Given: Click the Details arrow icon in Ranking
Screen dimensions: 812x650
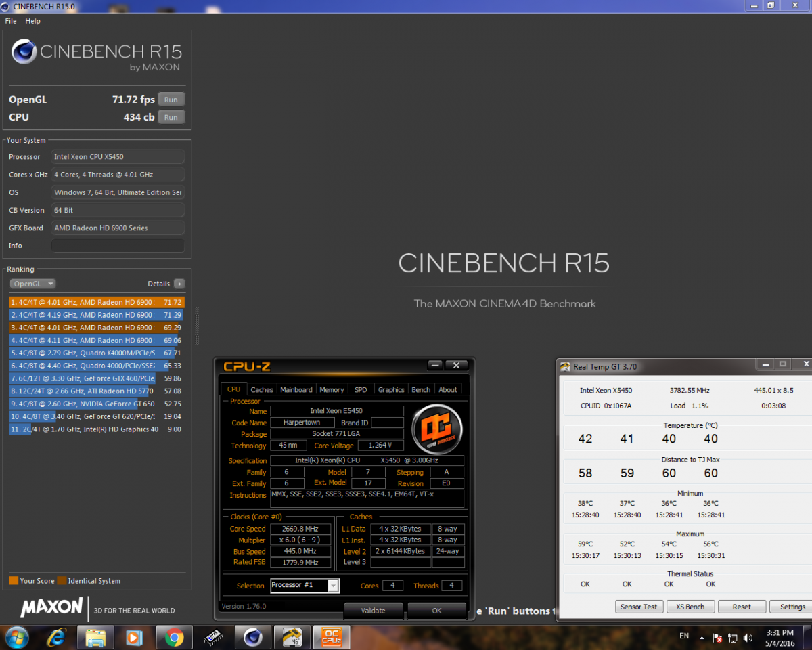Looking at the screenshot, I should (179, 284).
